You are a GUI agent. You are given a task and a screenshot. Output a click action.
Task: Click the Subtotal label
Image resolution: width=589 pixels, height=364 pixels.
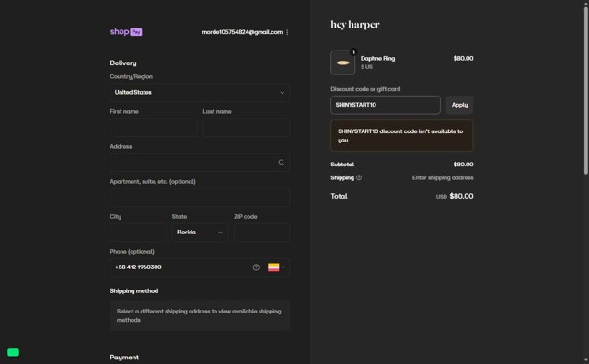[342, 165]
